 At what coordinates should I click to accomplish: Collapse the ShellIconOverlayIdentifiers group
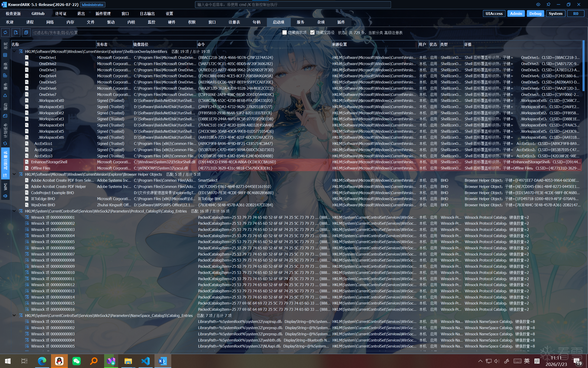coord(14,51)
